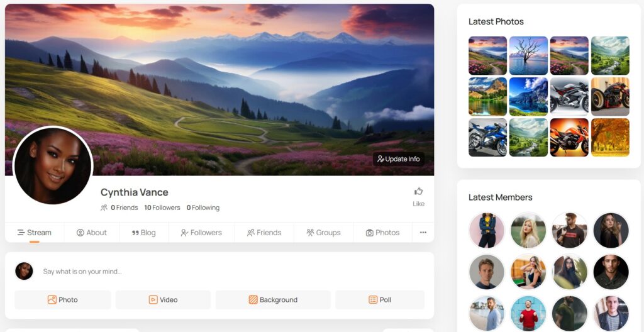Click the 10 Followers count link

coord(162,207)
